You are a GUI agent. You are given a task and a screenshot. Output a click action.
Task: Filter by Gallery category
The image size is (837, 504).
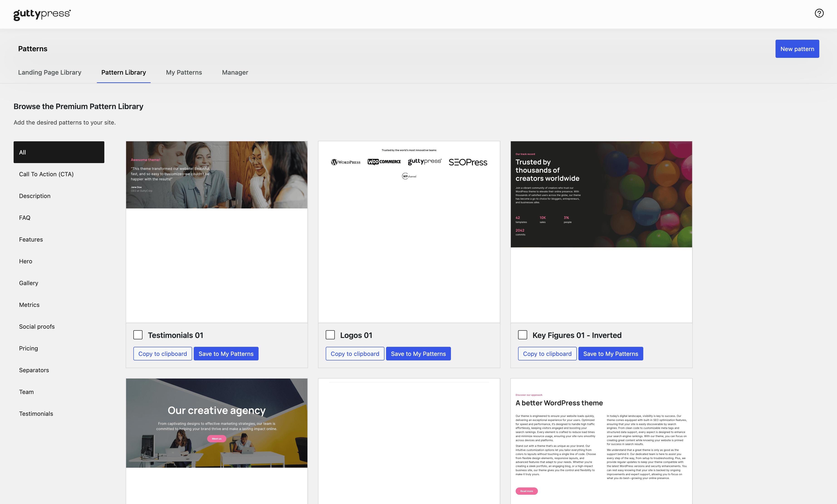(x=59, y=283)
